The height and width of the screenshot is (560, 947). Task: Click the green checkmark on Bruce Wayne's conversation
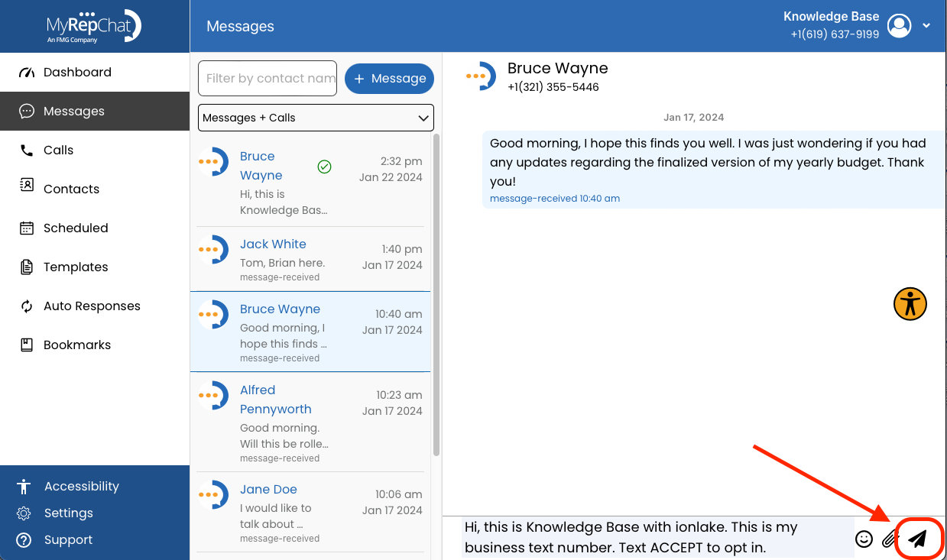pos(323,167)
